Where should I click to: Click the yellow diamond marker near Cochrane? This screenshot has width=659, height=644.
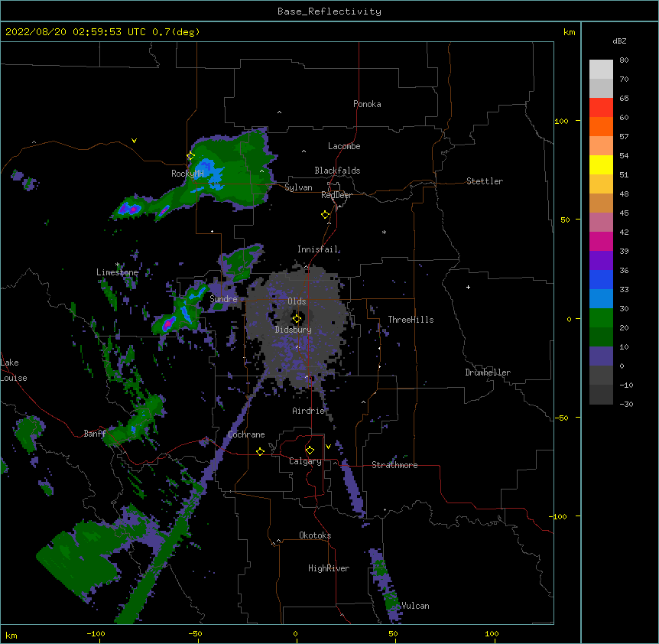(260, 451)
